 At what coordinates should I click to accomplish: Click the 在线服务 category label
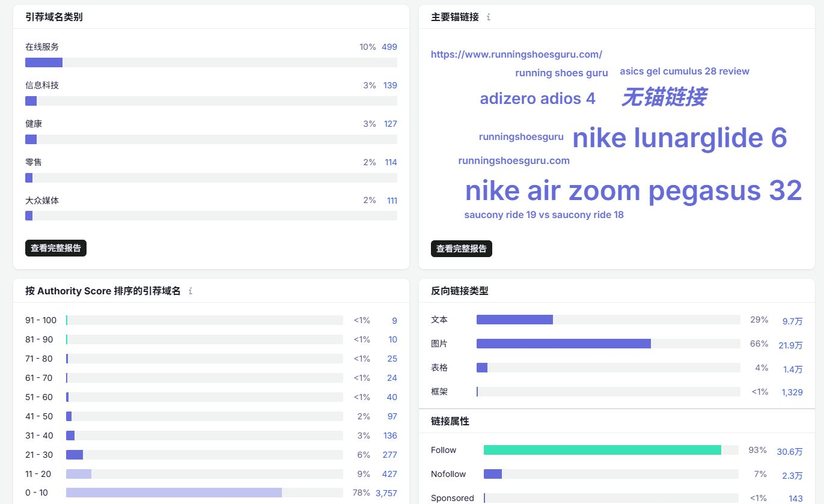42,47
